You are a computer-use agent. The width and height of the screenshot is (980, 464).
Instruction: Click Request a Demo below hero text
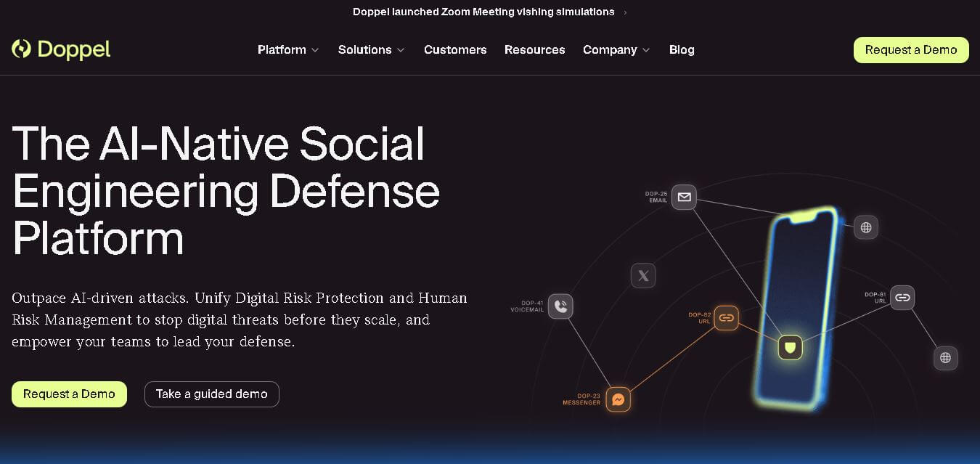click(x=69, y=394)
